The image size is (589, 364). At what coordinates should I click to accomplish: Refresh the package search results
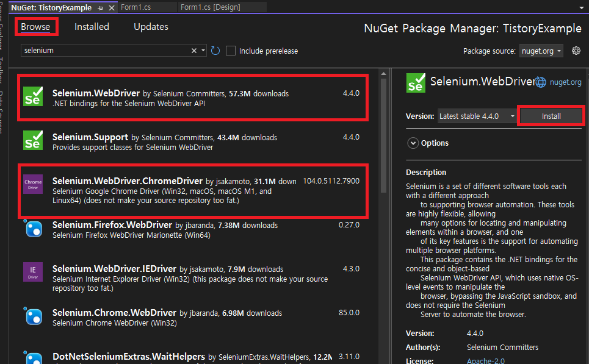point(215,51)
